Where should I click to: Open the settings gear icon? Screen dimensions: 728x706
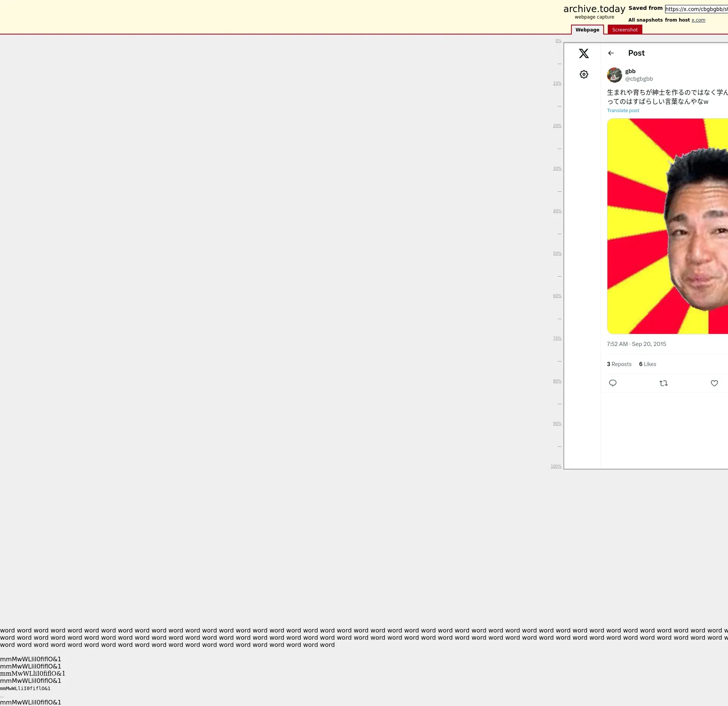[584, 74]
